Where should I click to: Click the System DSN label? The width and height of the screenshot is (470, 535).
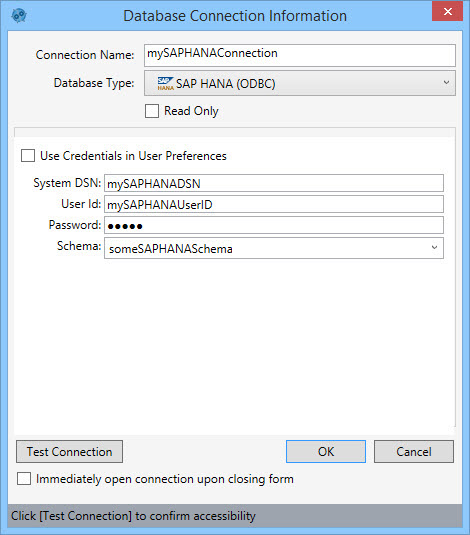coord(67,183)
